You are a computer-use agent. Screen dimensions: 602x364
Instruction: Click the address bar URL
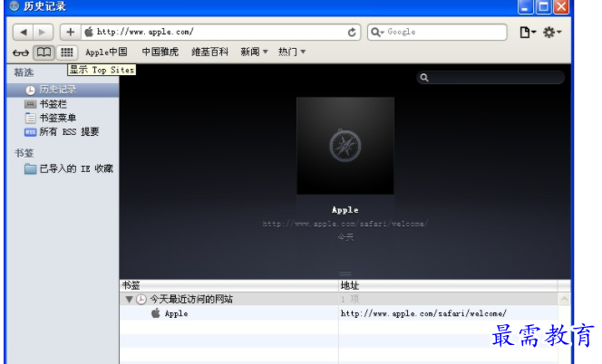point(145,32)
